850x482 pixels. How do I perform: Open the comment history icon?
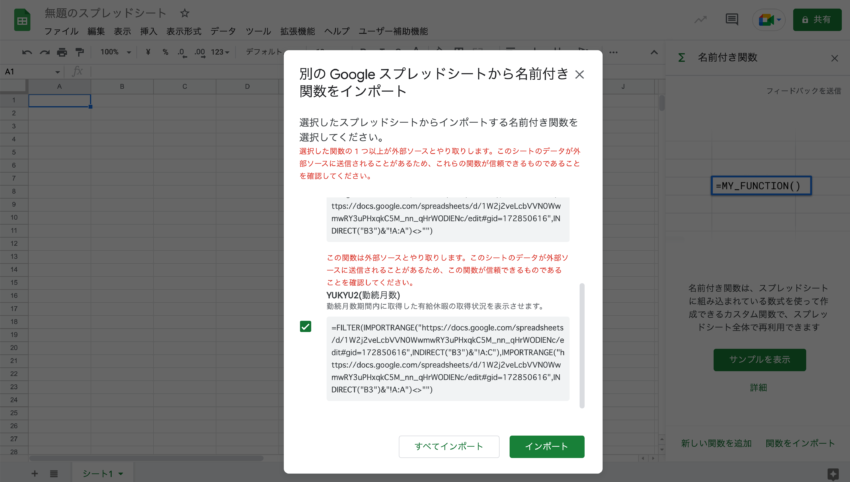pyautogui.click(x=731, y=19)
